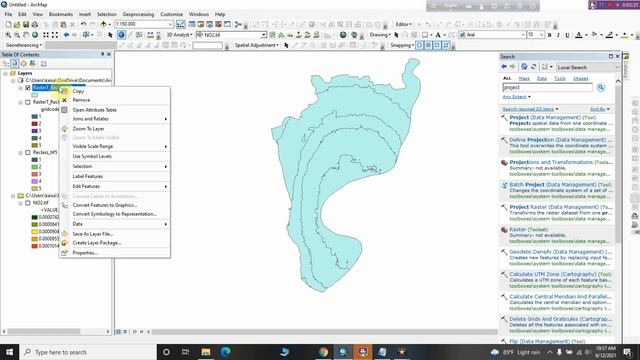Viewport: 640px width, 360px height.
Task: Uncheck the selected RasterT layer checkbox
Action: (28, 88)
